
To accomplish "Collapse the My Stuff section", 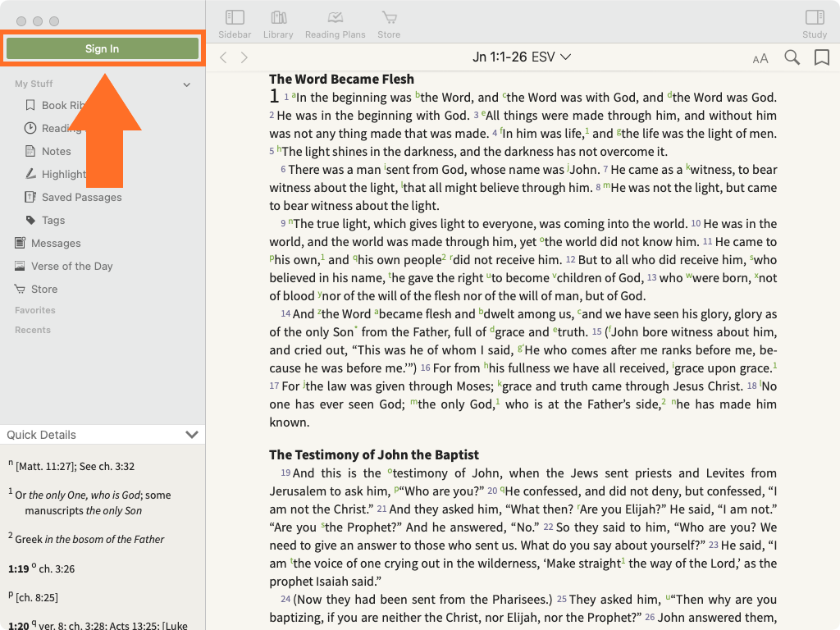I will 186,84.
